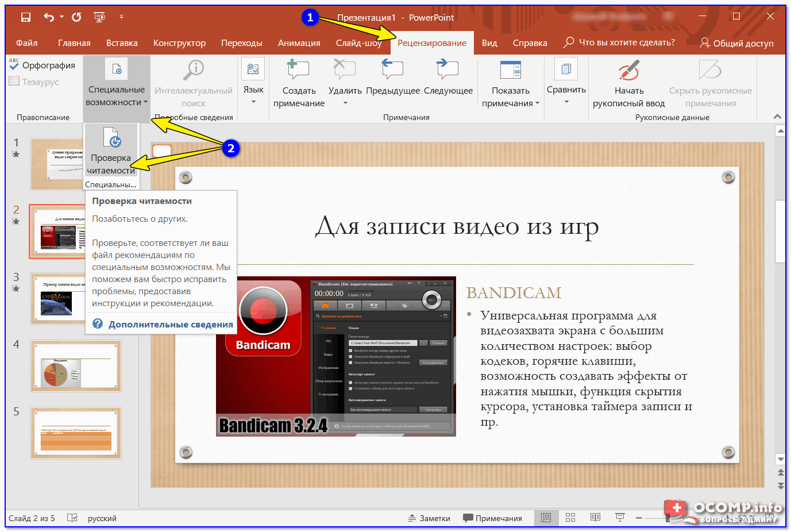Screen dimensions: 791x532
Task: Open the Конструктор tab
Action: click(x=179, y=43)
